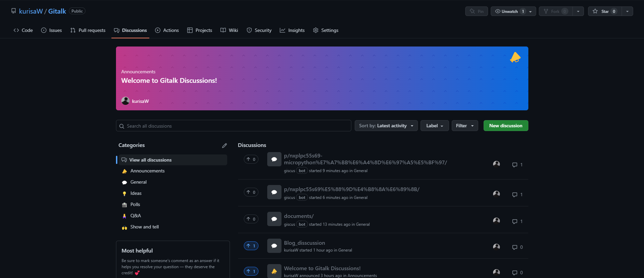The image size is (644, 278).
Task: Open Gitalk repository link in header
Action: point(57,11)
